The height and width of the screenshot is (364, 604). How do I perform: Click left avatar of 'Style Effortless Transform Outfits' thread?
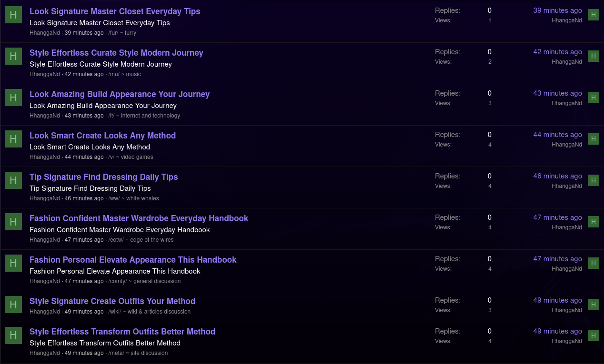tap(13, 335)
